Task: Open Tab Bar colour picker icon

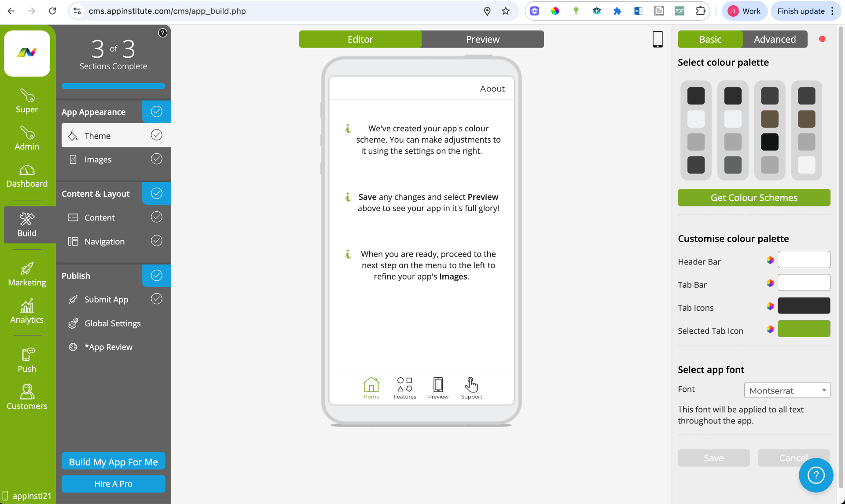Action: click(x=770, y=283)
